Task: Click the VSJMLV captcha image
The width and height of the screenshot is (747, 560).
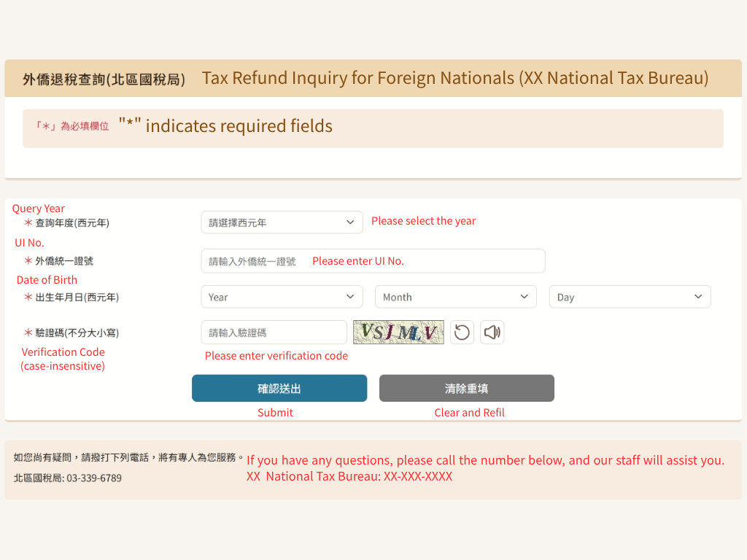Action: coord(398,332)
